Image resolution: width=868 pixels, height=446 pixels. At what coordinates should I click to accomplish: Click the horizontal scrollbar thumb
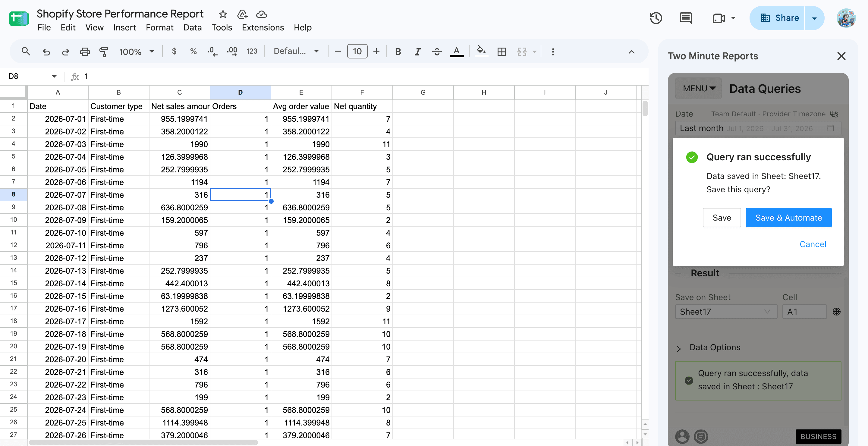tap(143, 443)
